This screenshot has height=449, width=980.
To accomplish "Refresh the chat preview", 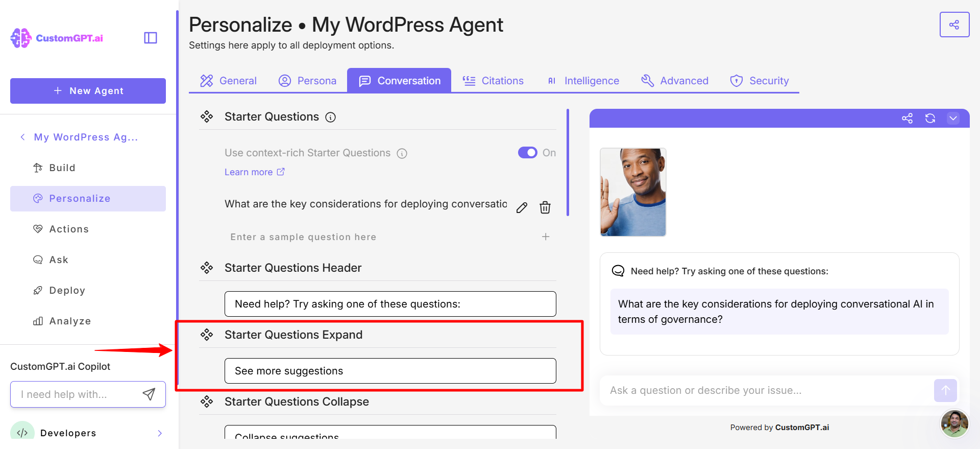I will tap(930, 119).
